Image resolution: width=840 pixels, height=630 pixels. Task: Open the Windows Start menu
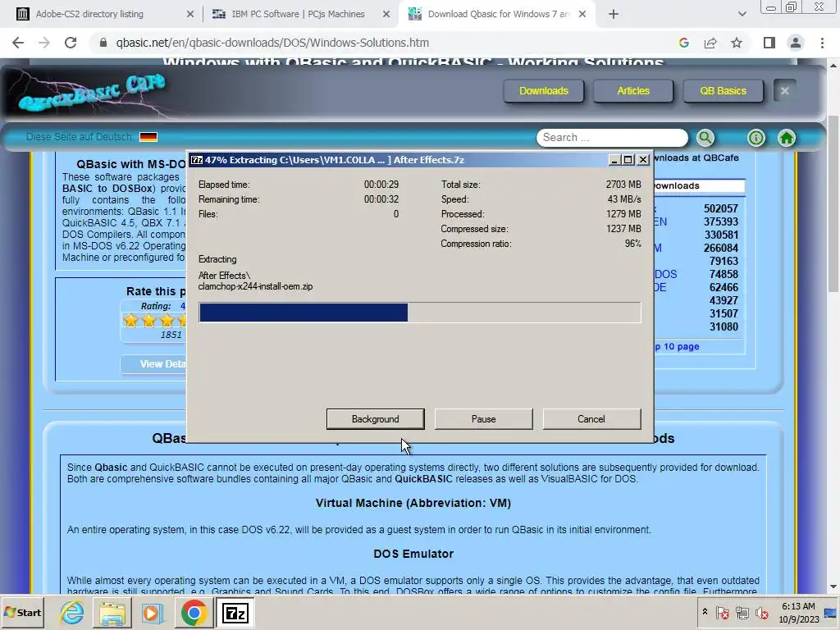click(23, 612)
